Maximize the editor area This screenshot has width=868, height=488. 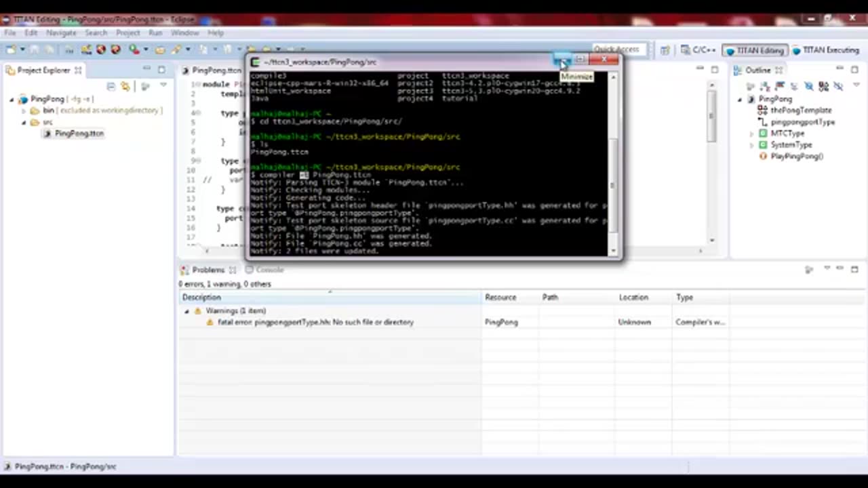(x=714, y=69)
